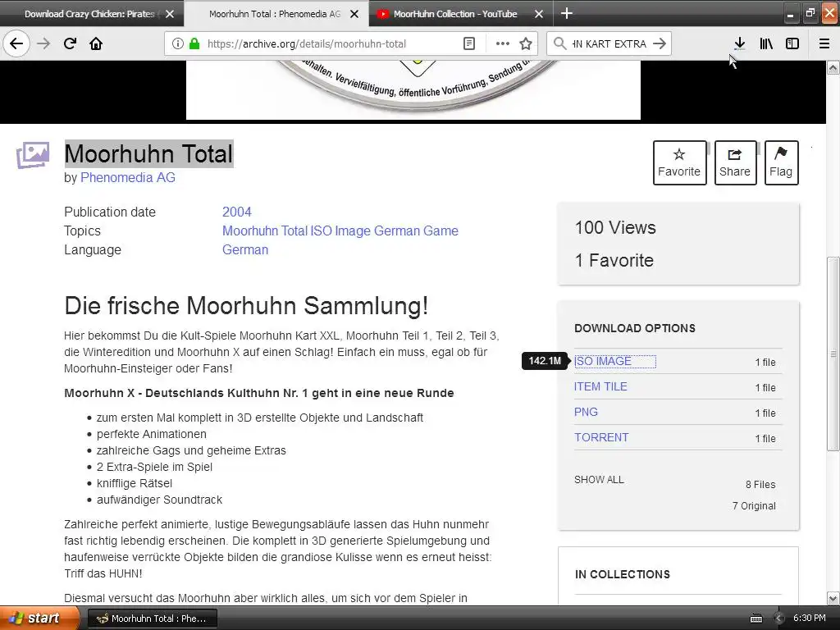This screenshot has width=840, height=630.
Task: Click the Share button
Action: (x=735, y=163)
